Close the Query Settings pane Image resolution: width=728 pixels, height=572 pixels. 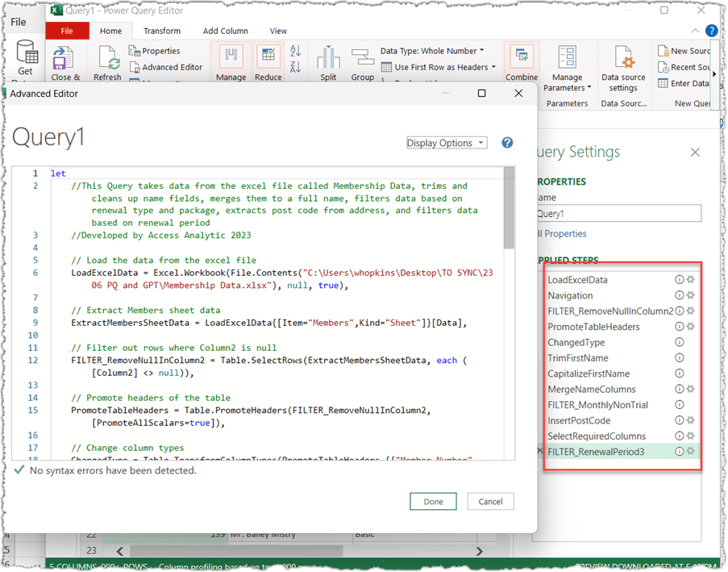(695, 152)
